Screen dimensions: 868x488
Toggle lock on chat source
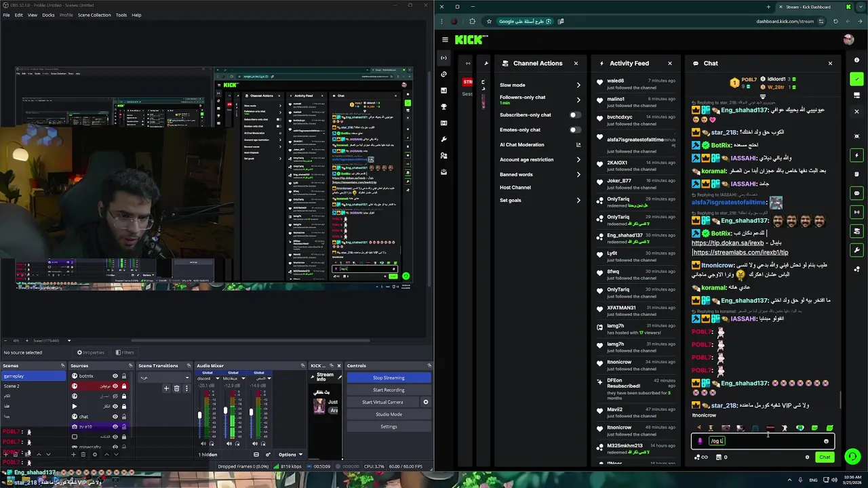124,417
